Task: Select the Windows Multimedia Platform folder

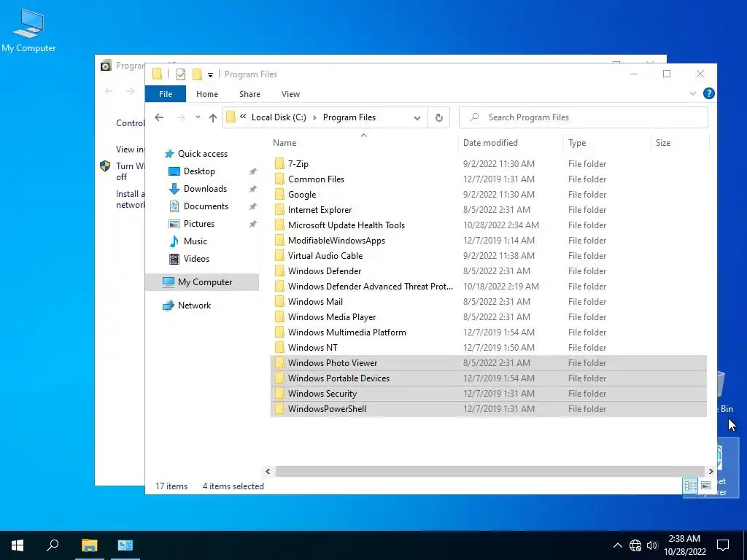Action: [x=347, y=332]
